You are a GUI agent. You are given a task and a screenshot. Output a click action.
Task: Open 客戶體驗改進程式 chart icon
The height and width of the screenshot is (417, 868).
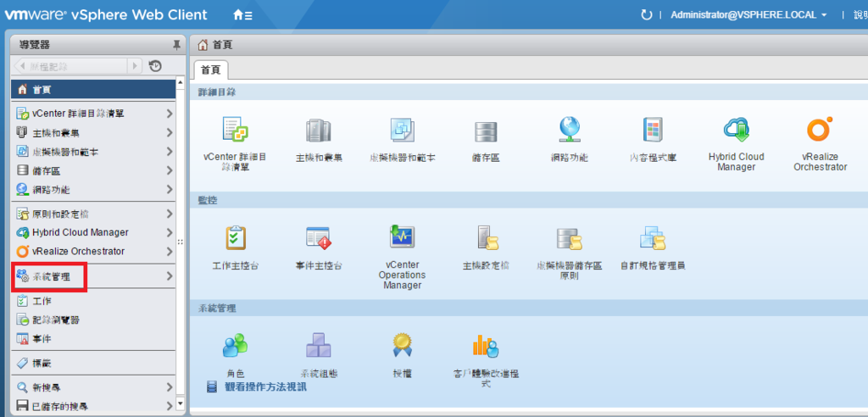click(x=486, y=346)
